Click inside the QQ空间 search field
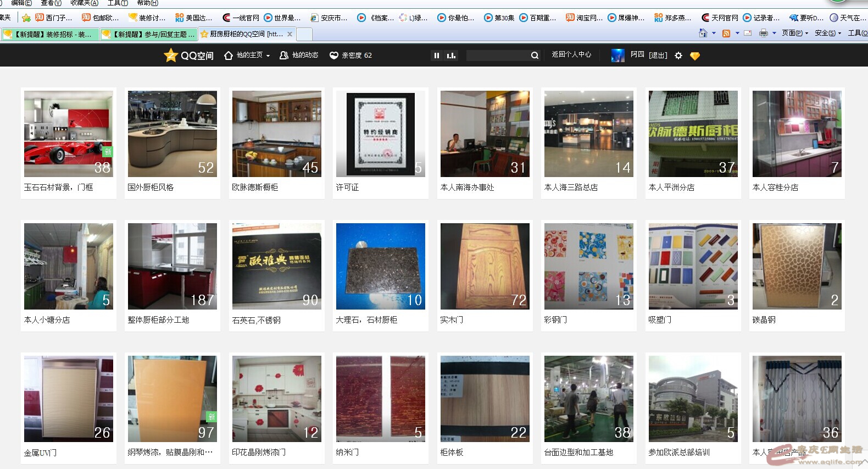Viewport: 868px width, 469px height. pyautogui.click(x=497, y=56)
